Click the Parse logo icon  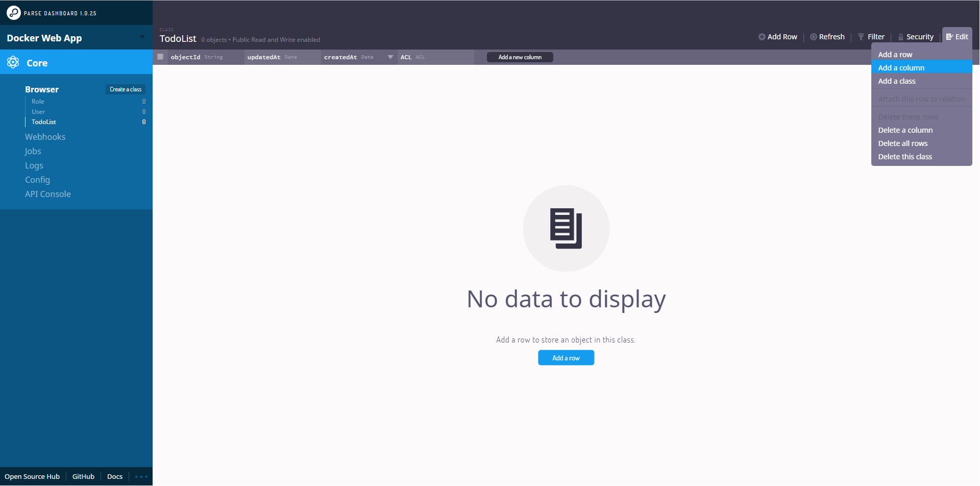click(x=14, y=13)
